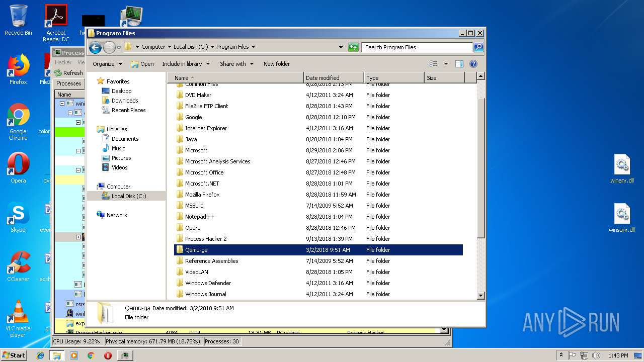
Task: Expand the Include in library menu
Action: (185, 64)
